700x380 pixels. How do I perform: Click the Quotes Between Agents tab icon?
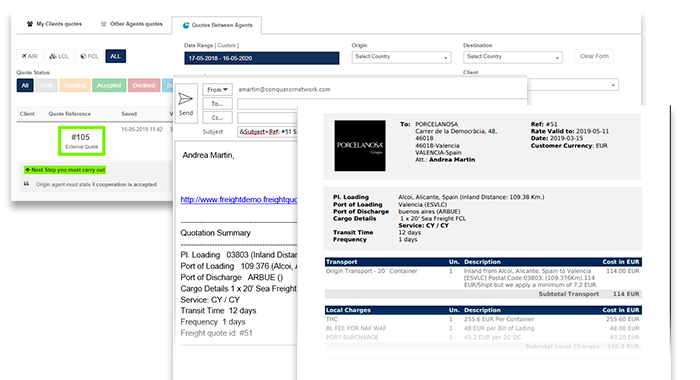coord(186,25)
